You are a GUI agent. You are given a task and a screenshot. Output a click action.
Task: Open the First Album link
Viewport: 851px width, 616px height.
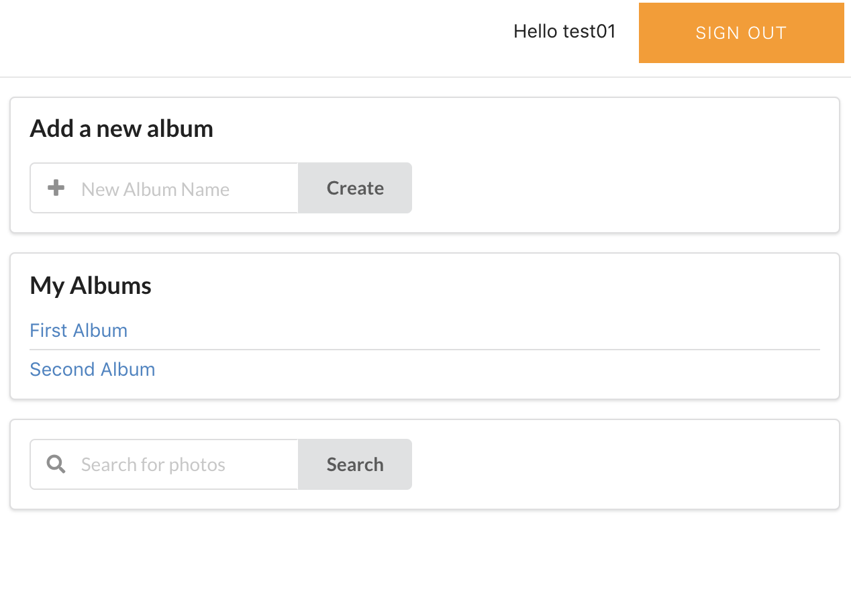click(79, 330)
